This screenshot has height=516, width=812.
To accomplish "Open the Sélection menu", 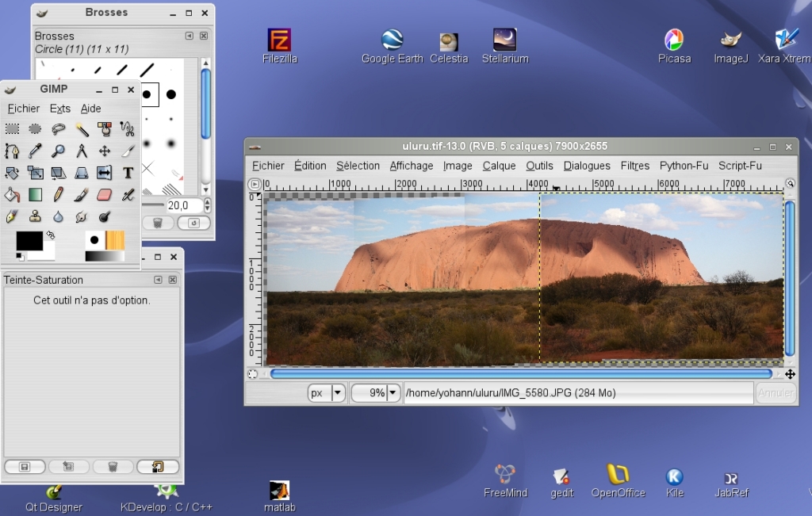I will 358,166.
